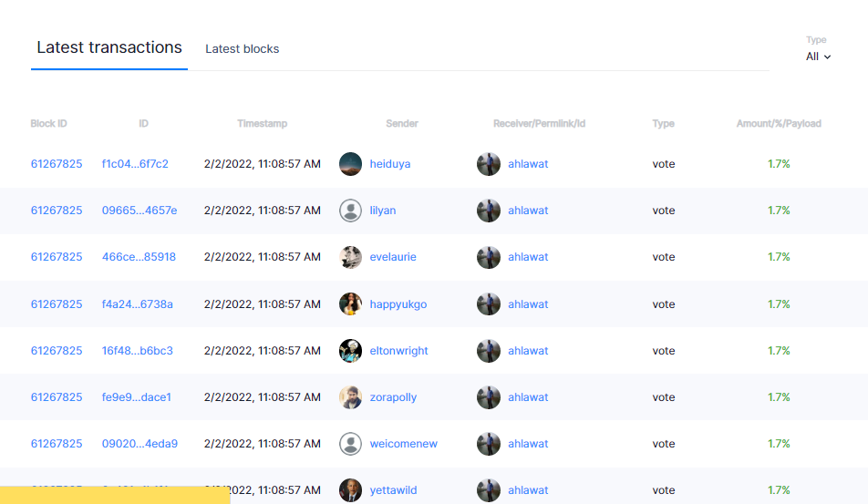Click the Receiver/Permlink/Id column header
Viewport: 868px width, 504px height.
coord(539,123)
